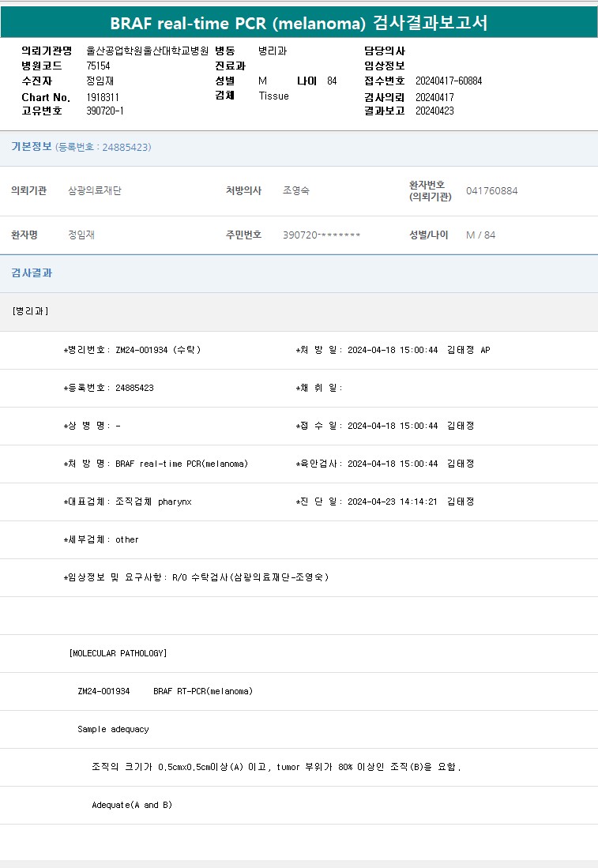Click Chart No. value 1918311
This screenshot has height=868, width=598.
click(x=103, y=97)
